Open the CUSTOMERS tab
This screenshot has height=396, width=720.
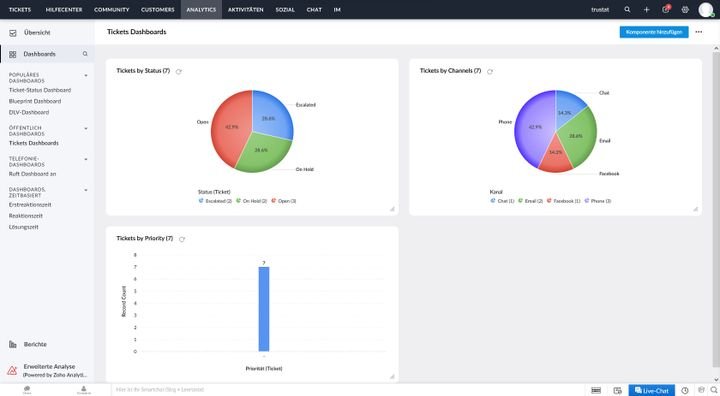158,9
